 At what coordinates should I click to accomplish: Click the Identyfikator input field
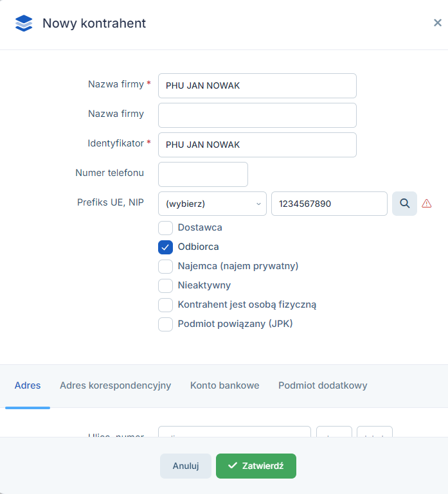(257, 145)
